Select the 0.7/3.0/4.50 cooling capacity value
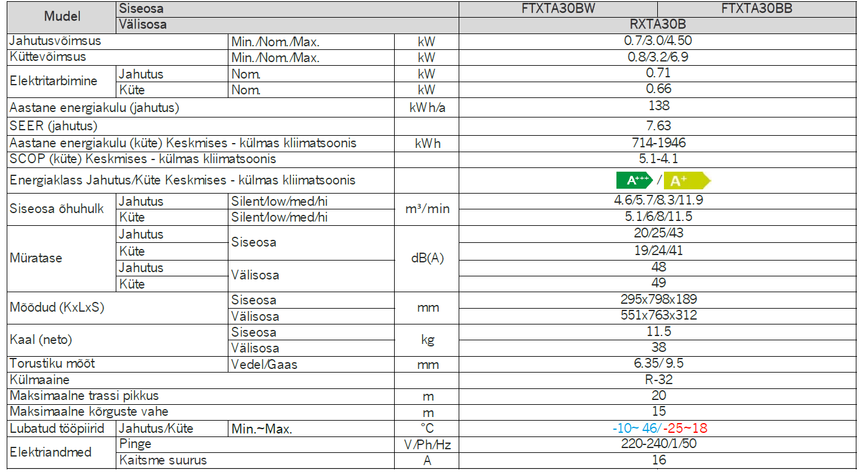This screenshot has width=868, height=473. coord(658,41)
